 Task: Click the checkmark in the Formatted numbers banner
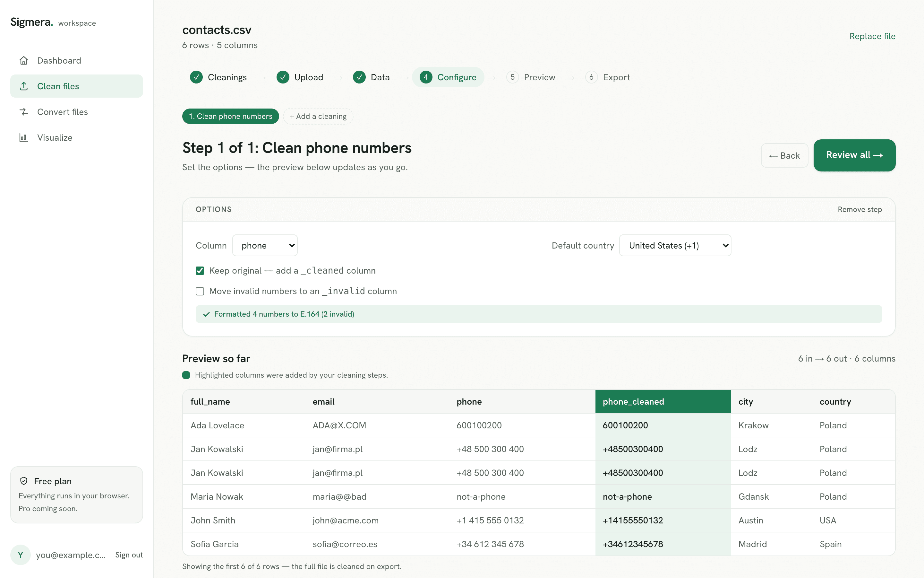click(207, 314)
